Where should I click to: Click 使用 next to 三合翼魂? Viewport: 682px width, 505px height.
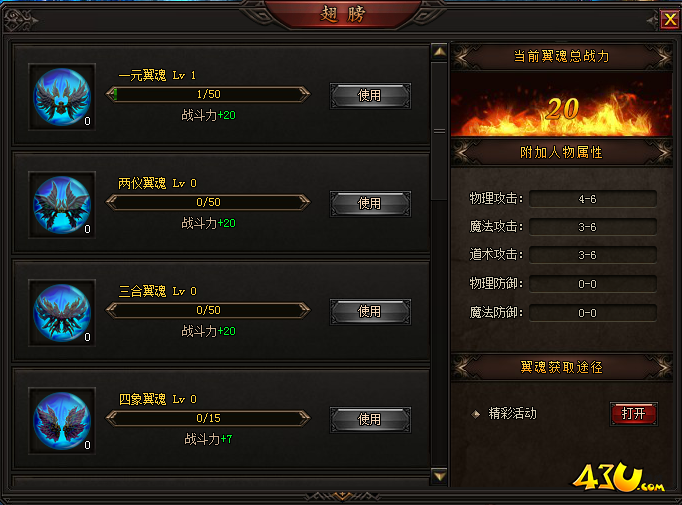(370, 311)
